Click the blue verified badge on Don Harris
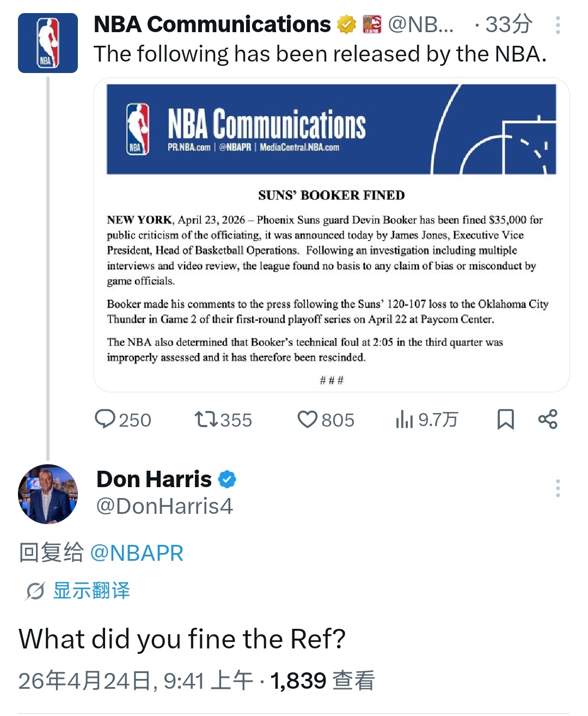The width and height of the screenshot is (588, 716). click(x=228, y=479)
